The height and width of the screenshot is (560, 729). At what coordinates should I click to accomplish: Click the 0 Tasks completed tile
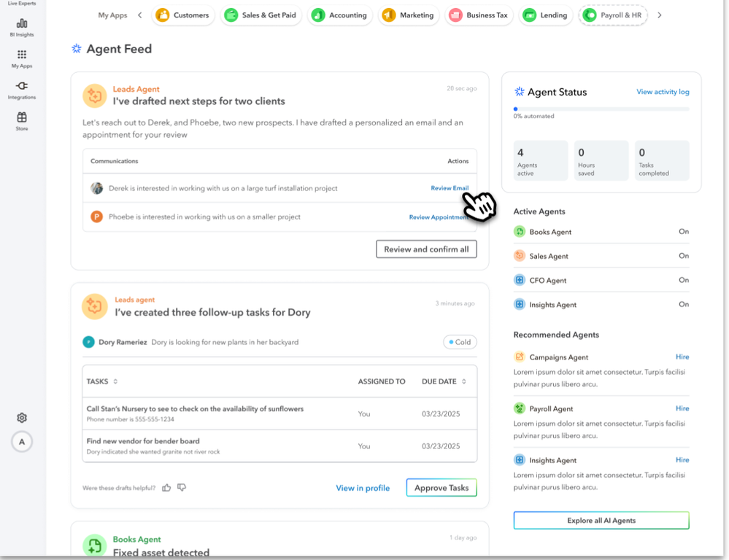point(662,161)
